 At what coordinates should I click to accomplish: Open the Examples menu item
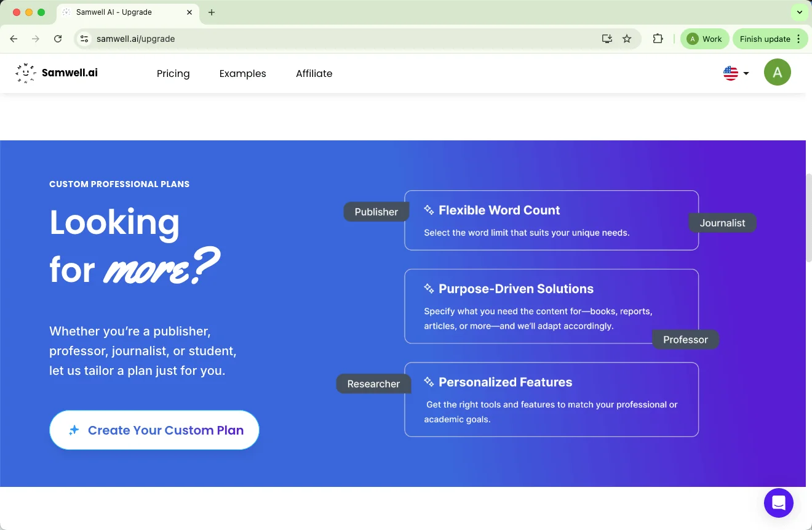point(242,73)
